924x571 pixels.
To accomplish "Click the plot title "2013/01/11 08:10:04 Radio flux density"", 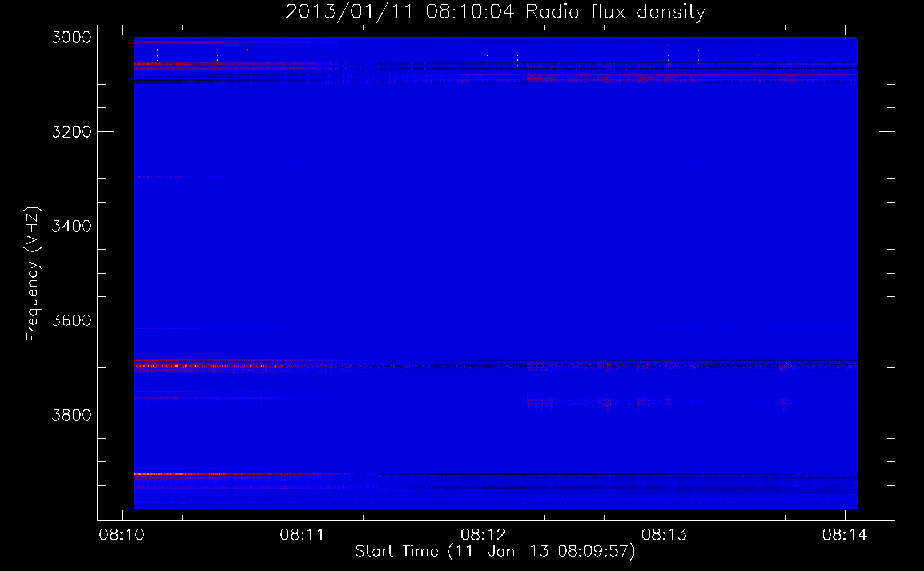I will [495, 11].
